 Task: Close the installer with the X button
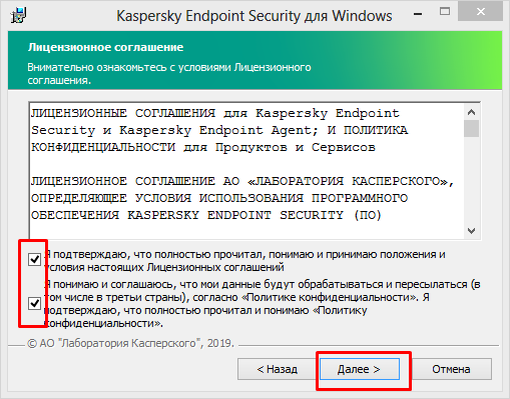pyautogui.click(x=480, y=12)
